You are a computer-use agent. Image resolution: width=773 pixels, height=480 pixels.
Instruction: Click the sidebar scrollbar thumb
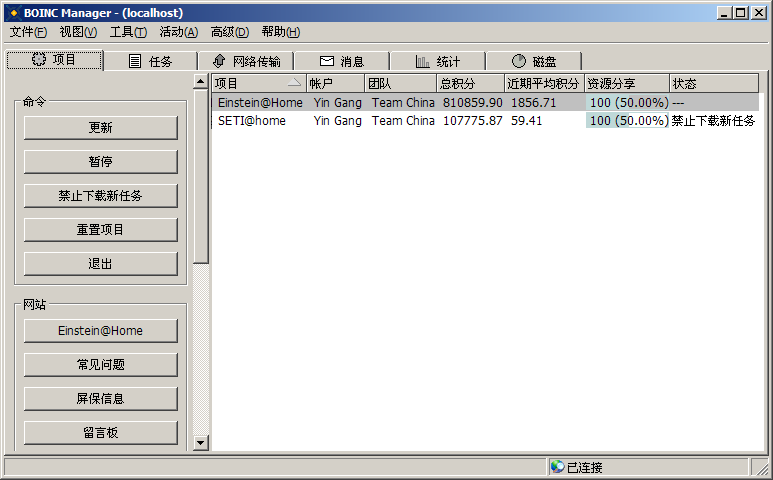[x=200, y=176]
